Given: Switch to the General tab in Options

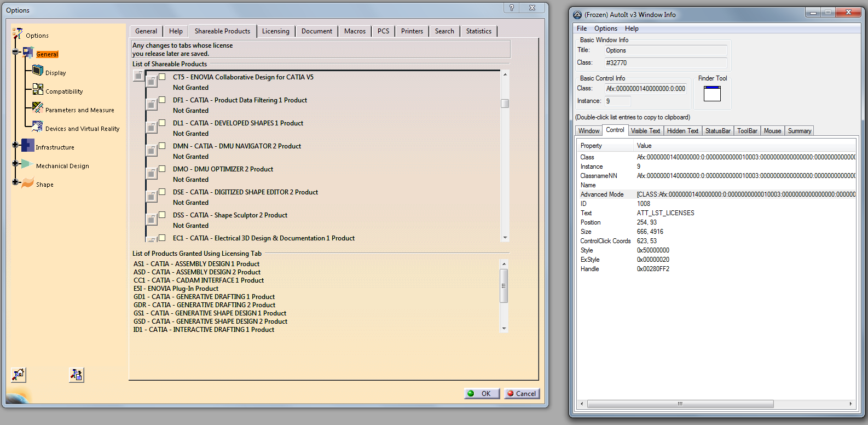Looking at the screenshot, I should point(146,31).
